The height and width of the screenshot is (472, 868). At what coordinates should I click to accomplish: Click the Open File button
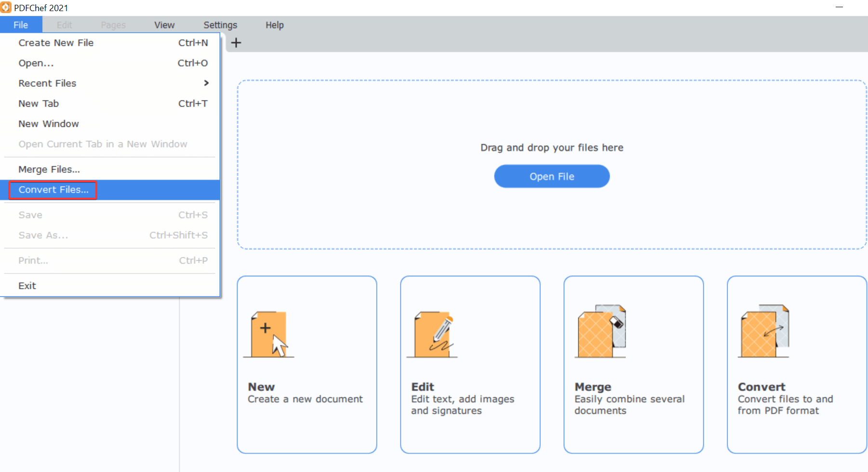(x=551, y=176)
